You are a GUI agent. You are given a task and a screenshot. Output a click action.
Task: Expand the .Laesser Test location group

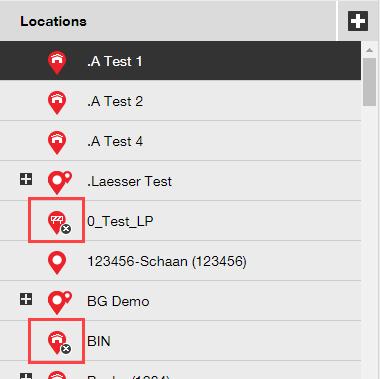(26, 179)
